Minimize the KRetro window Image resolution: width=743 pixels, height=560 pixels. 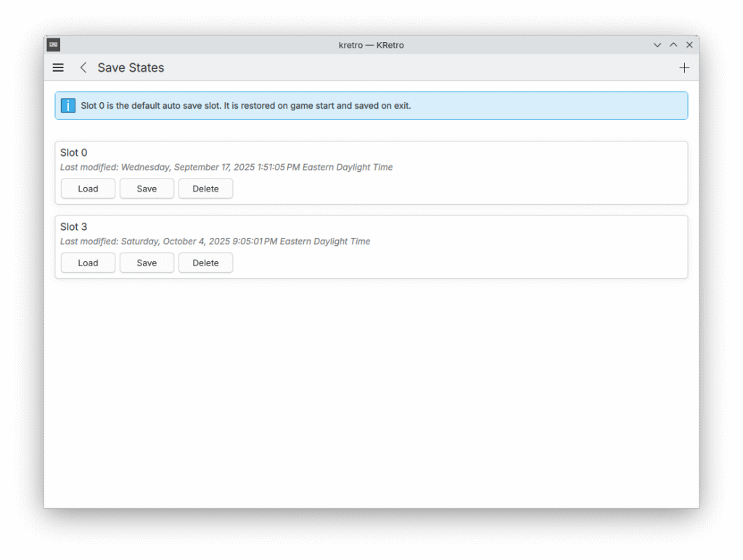[657, 45]
